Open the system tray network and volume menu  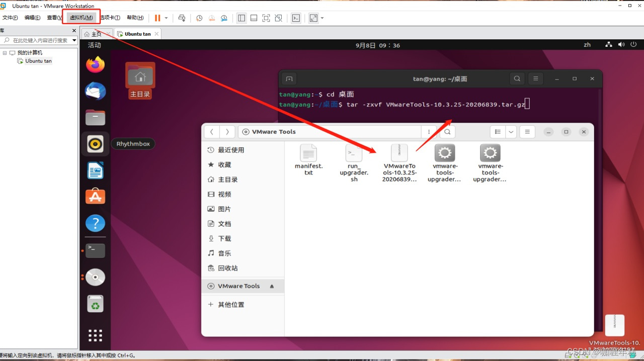tap(621, 45)
